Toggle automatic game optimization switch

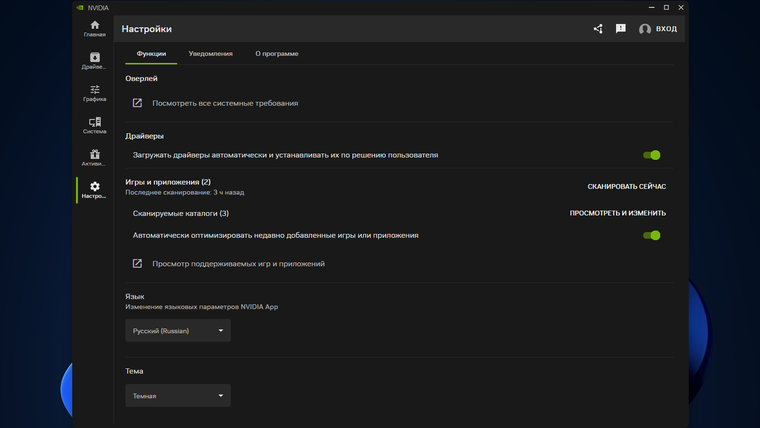(651, 236)
